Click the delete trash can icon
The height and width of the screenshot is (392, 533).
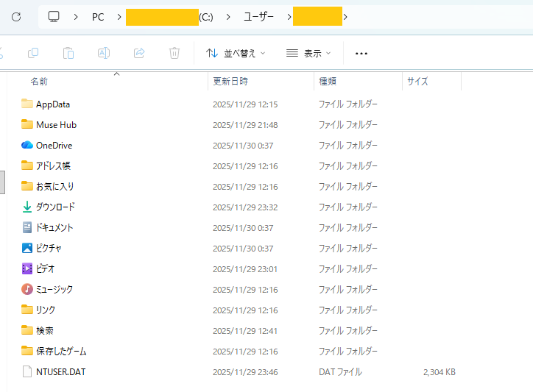click(x=174, y=53)
